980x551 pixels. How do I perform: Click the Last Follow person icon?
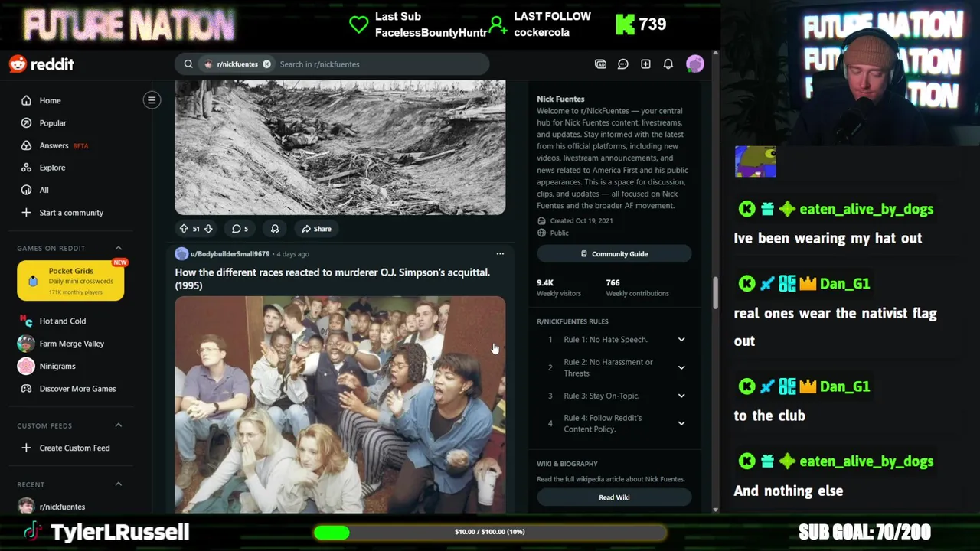(x=498, y=24)
